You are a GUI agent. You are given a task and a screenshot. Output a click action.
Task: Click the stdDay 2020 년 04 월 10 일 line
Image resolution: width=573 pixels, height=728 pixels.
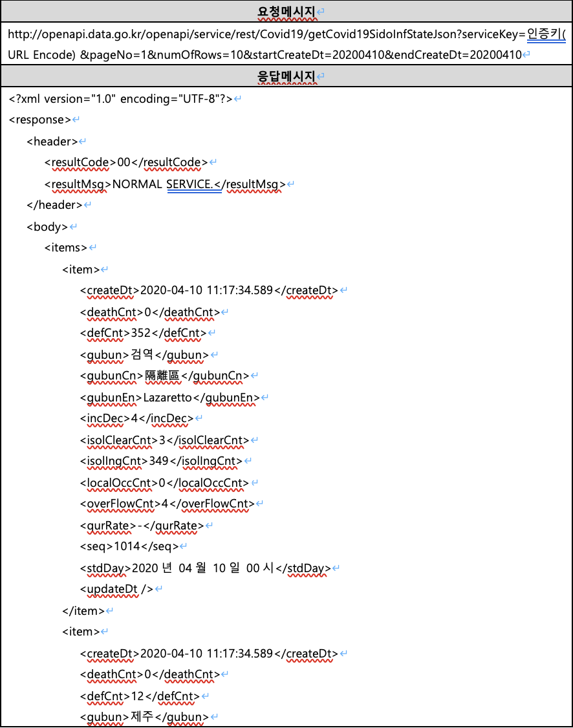click(x=205, y=568)
